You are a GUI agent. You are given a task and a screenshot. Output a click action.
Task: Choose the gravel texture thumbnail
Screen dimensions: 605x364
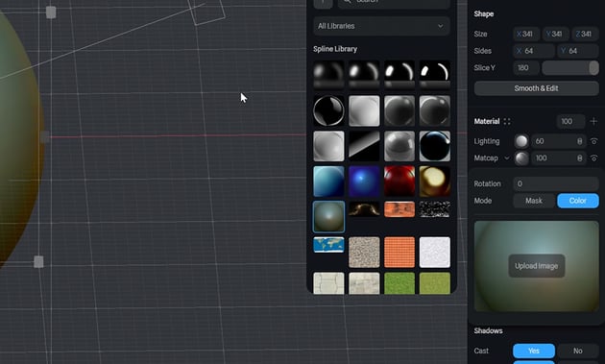click(364, 253)
